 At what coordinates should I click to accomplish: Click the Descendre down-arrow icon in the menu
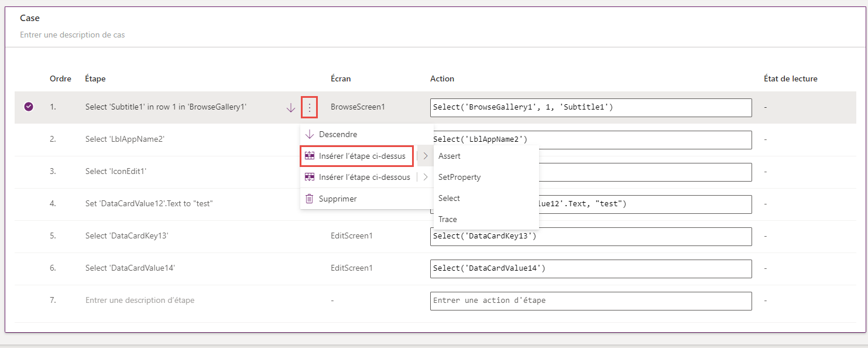[310, 135]
